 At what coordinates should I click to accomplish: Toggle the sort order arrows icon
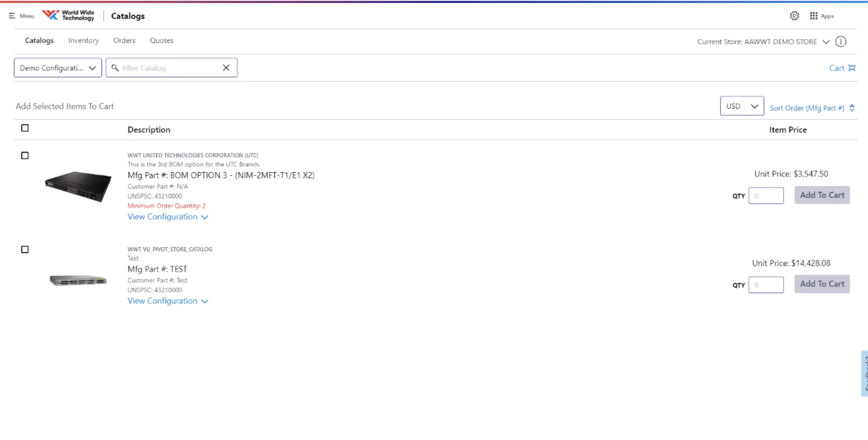point(852,108)
